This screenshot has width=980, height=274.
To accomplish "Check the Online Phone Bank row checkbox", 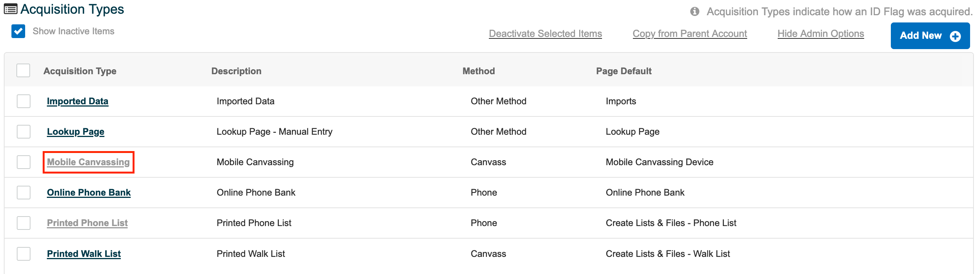I will click(24, 193).
